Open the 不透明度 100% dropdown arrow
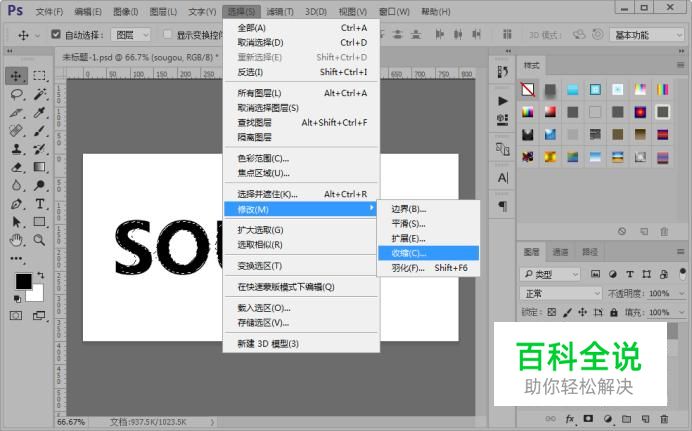 pyautogui.click(x=681, y=293)
